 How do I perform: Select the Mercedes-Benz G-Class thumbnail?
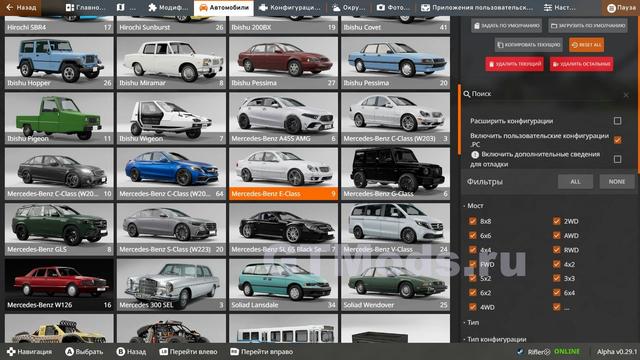(396, 173)
